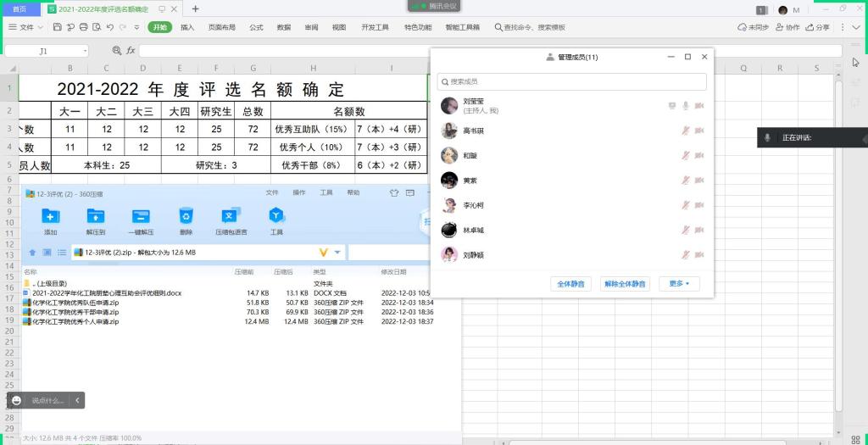Viewport: 868px width, 445px height.
Task: Click the 添加 (Add) icon in 360压缩
Action: click(x=50, y=217)
